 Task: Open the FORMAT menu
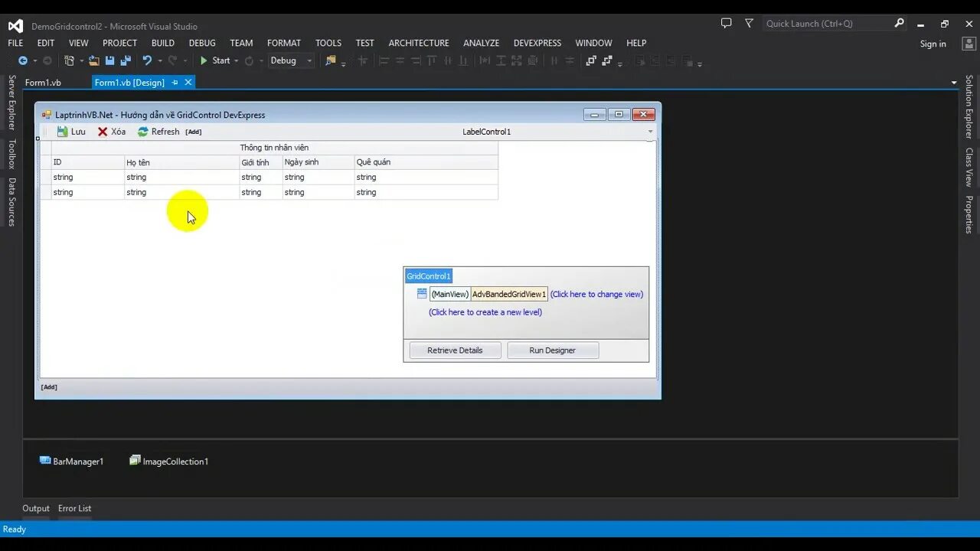(x=284, y=43)
